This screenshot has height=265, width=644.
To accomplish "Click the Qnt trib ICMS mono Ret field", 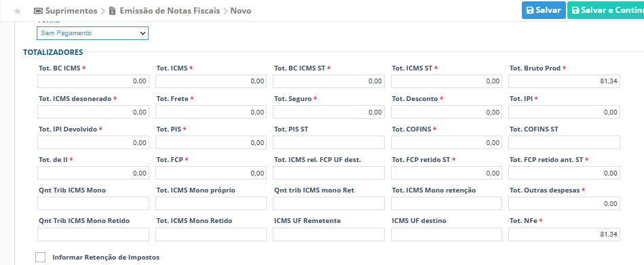I will 328,203.
